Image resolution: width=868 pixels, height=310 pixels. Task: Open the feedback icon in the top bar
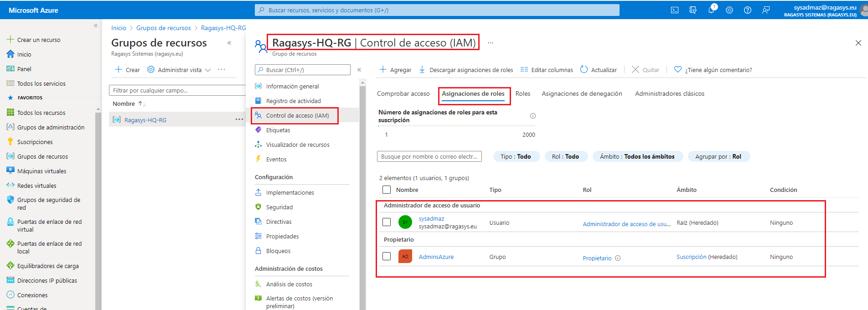[x=766, y=10]
